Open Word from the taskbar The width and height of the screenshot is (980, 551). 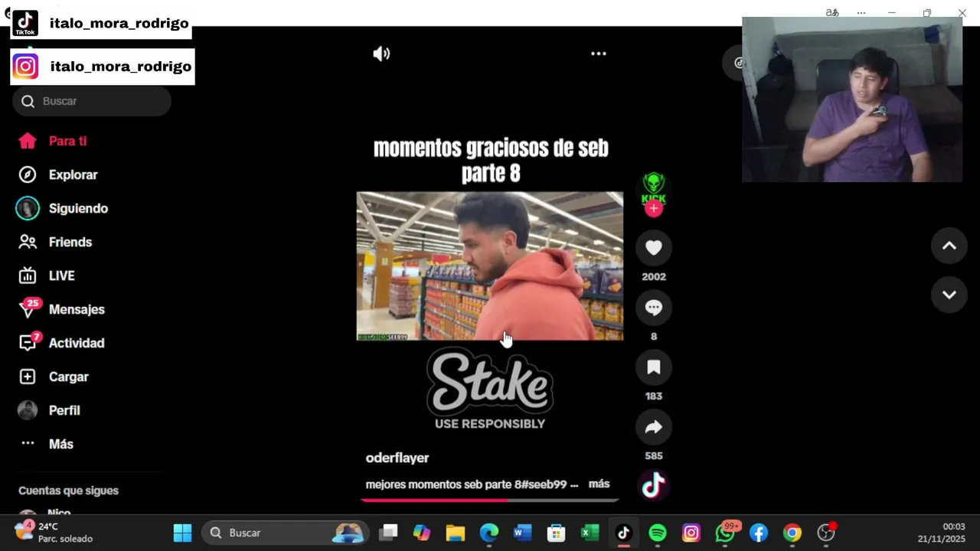tap(523, 533)
